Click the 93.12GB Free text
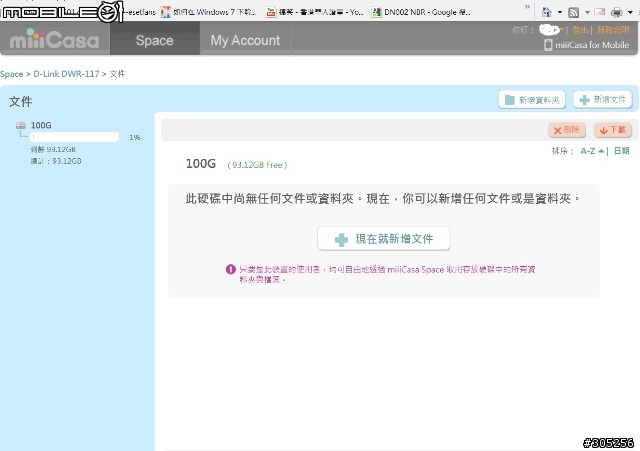Screen dimensions: 640x451 pyautogui.click(x=258, y=165)
